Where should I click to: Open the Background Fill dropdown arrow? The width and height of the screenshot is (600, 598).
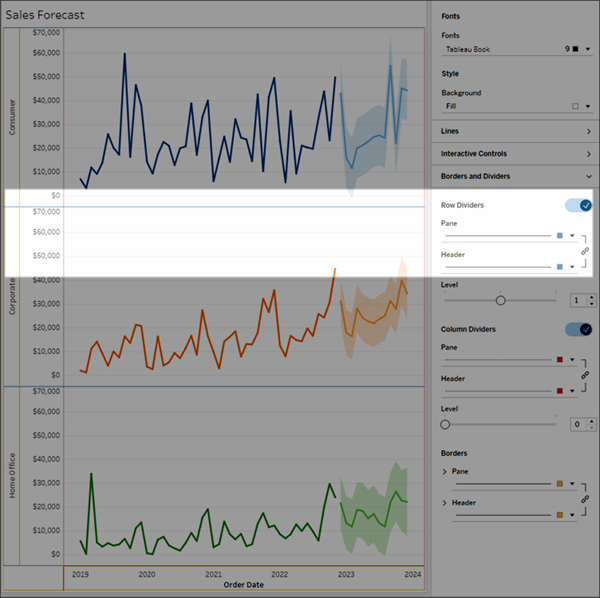588,106
